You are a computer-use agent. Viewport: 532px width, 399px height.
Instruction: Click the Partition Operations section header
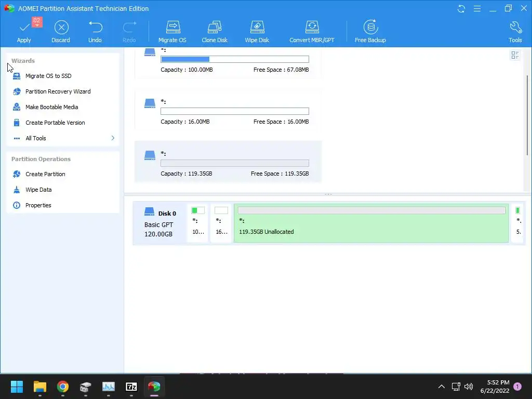pyautogui.click(x=41, y=159)
